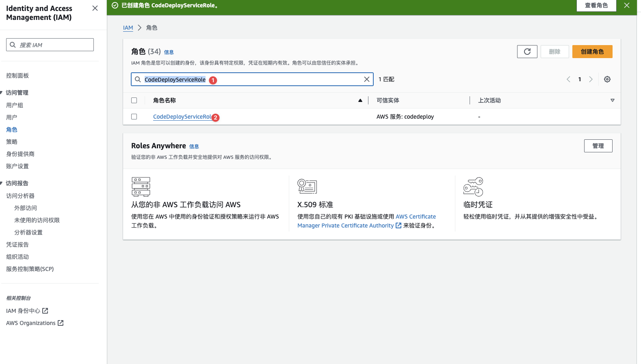Open 控制面板 in the sidebar
Screen dimensions: 641x364
[17, 76]
